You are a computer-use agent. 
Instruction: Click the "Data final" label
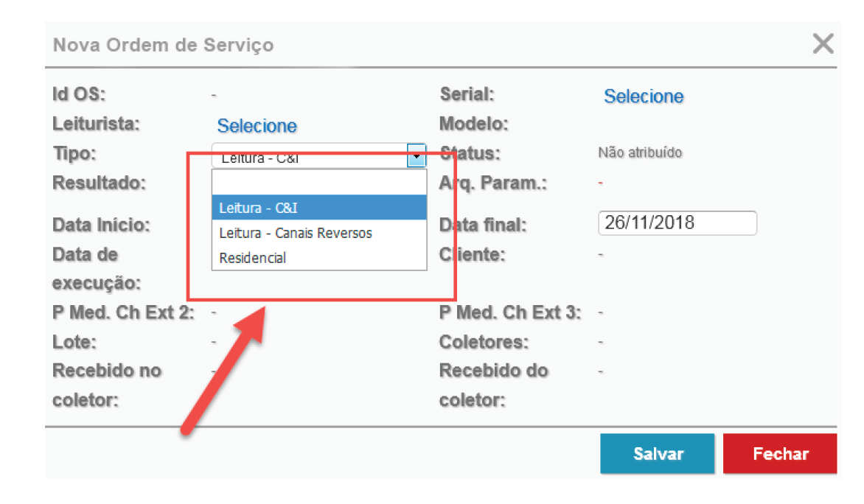(x=483, y=225)
